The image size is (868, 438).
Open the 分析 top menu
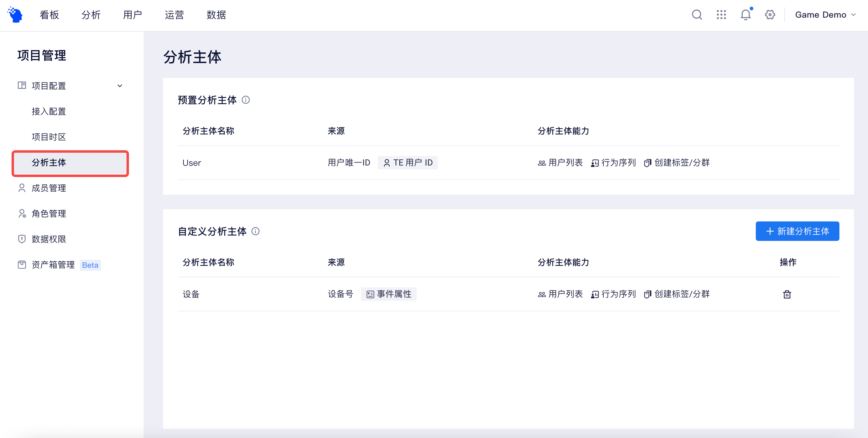(x=91, y=15)
